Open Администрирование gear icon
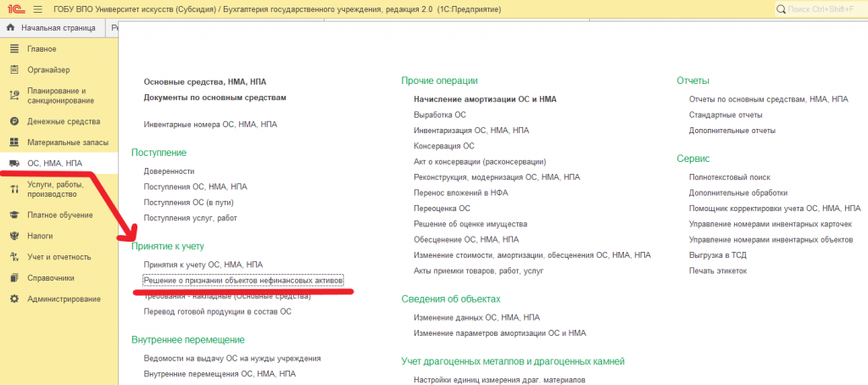 coord(15,299)
